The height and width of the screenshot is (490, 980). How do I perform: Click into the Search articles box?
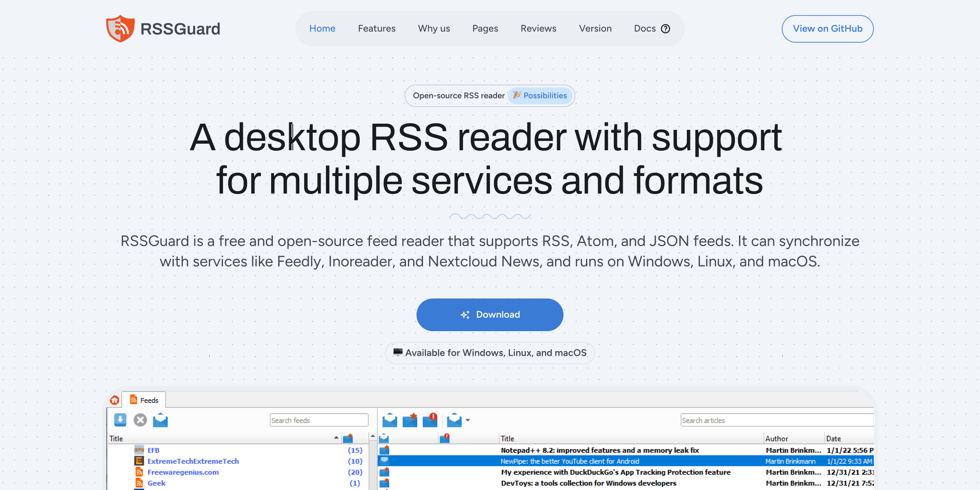pyautogui.click(x=777, y=420)
